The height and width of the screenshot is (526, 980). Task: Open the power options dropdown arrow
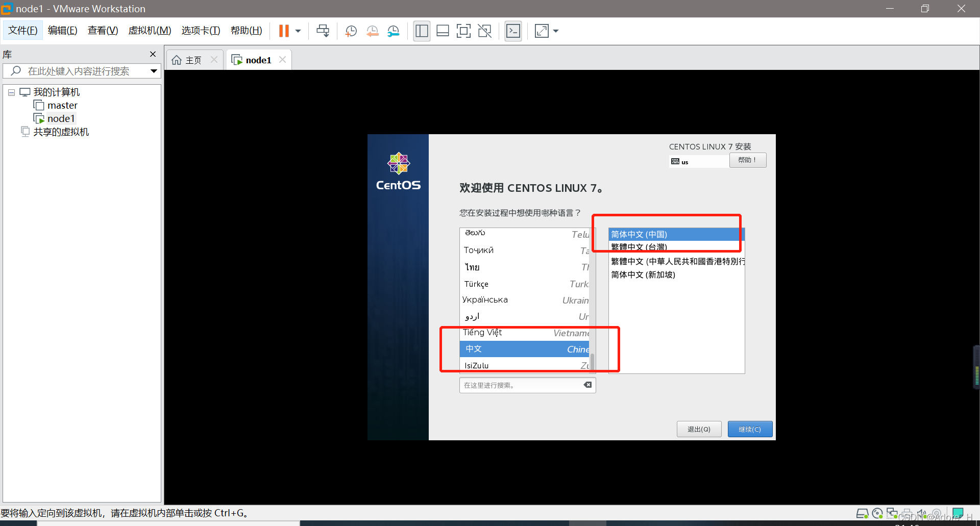[298, 31]
